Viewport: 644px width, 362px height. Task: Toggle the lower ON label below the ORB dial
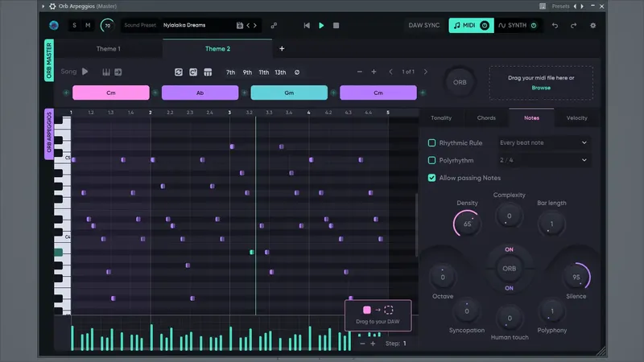point(509,288)
